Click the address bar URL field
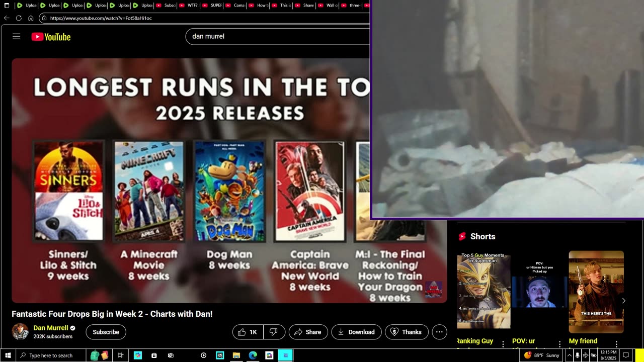Viewport: 644px width, 362px height. 204,18
